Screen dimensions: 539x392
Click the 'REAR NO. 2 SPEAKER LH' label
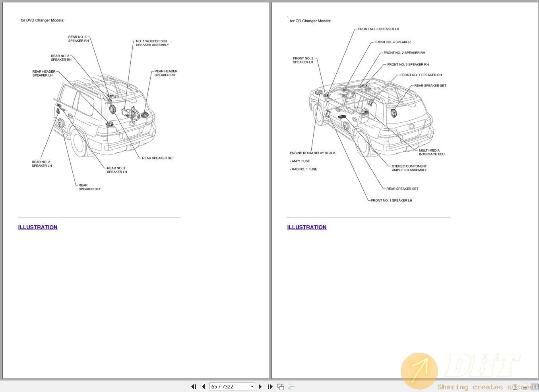coord(42,164)
